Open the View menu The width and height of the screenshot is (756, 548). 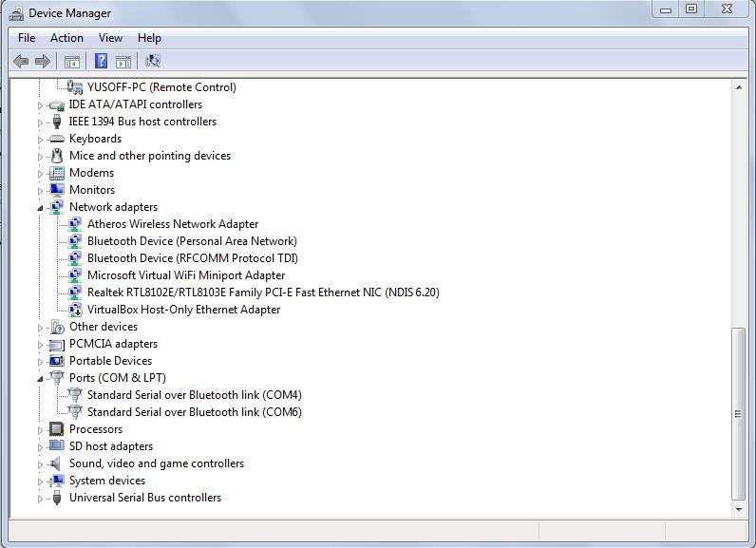tap(110, 38)
